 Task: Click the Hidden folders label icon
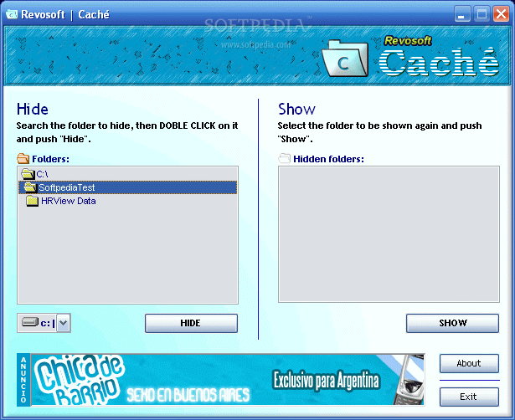[284, 159]
